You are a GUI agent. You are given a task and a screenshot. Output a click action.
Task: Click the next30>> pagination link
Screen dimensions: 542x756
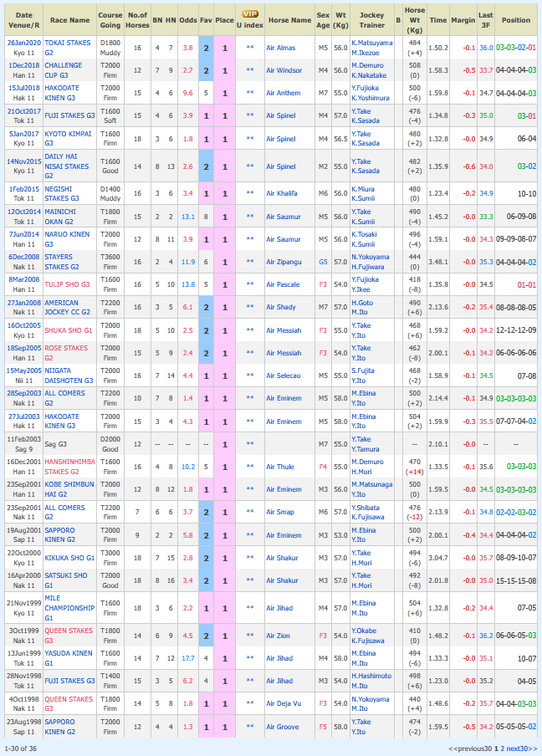[x=522, y=748]
